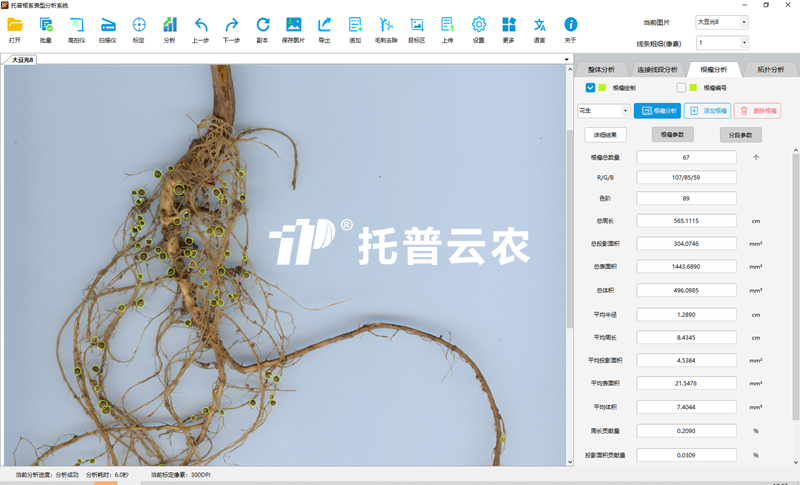
Task: Click the green swatch beside 根瘤编号
Action: pos(693,88)
